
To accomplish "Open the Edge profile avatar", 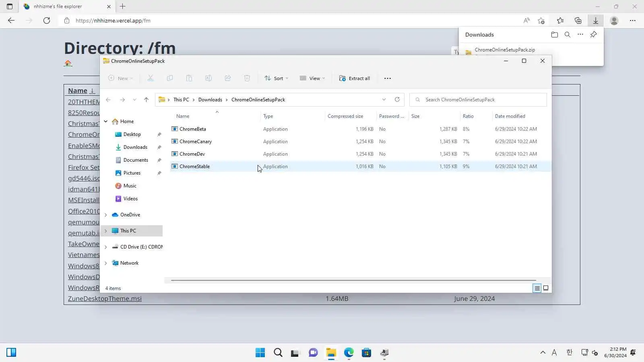I will click(x=614, y=21).
